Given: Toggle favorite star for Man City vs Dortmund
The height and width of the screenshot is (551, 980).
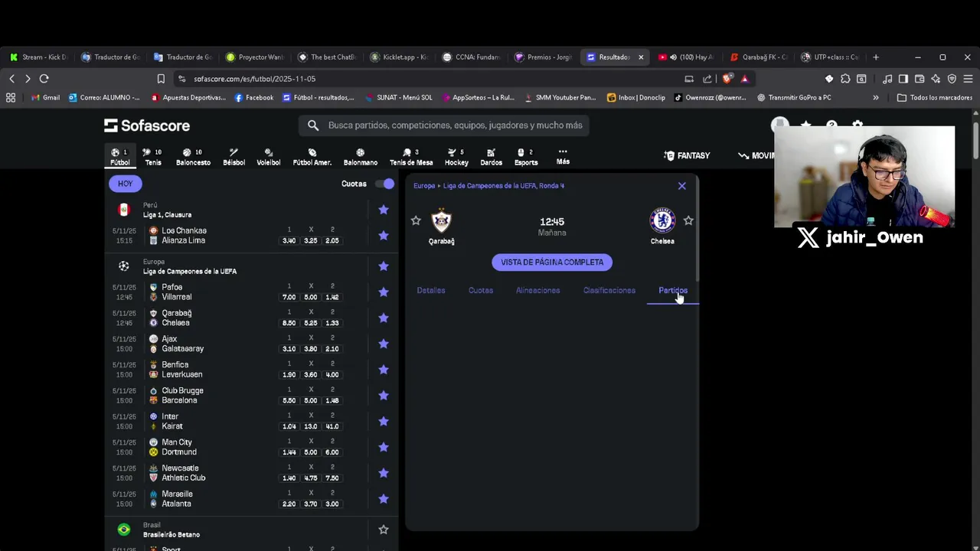Looking at the screenshot, I should pyautogui.click(x=384, y=447).
